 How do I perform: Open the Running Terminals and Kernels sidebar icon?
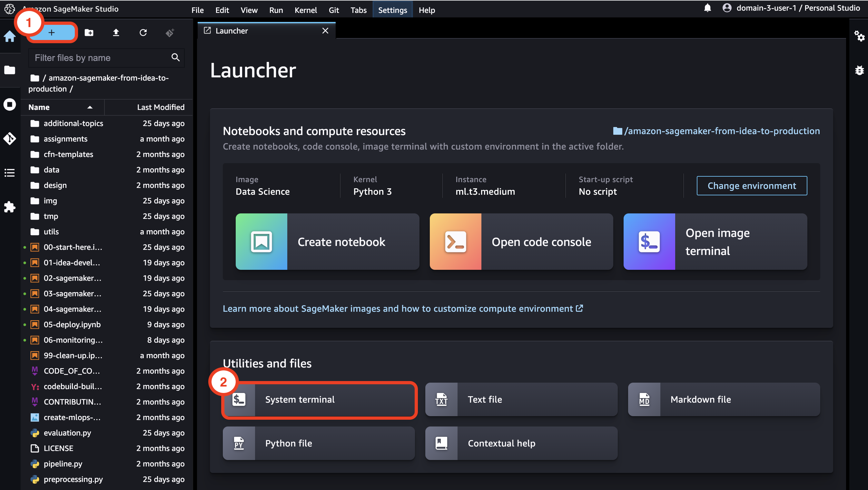point(9,104)
